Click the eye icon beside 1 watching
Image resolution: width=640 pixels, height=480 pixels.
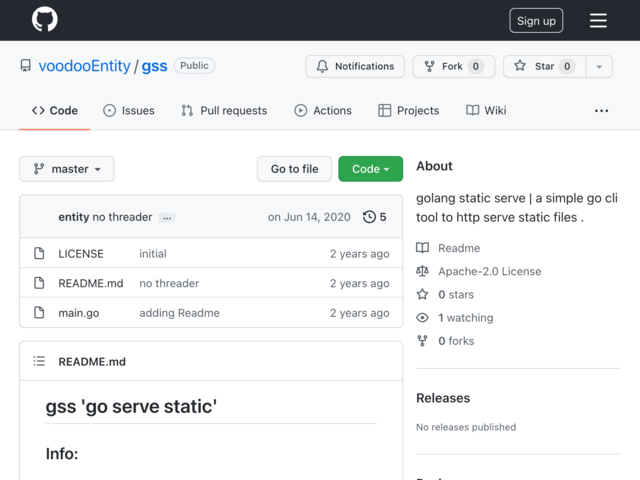pyautogui.click(x=422, y=318)
